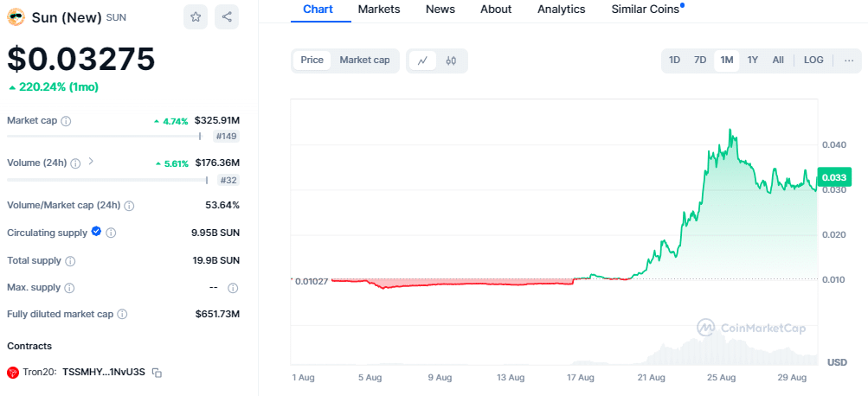Set chart range to All

tap(778, 61)
